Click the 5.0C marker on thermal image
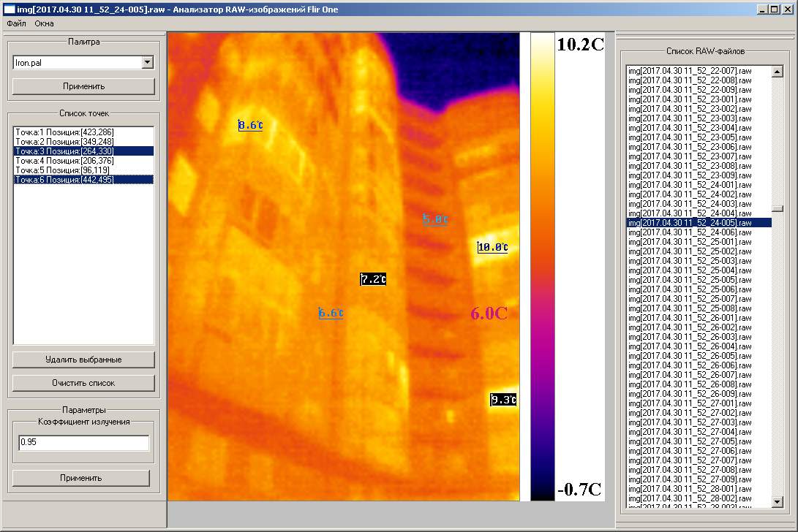The width and height of the screenshot is (798, 532). 435,219
